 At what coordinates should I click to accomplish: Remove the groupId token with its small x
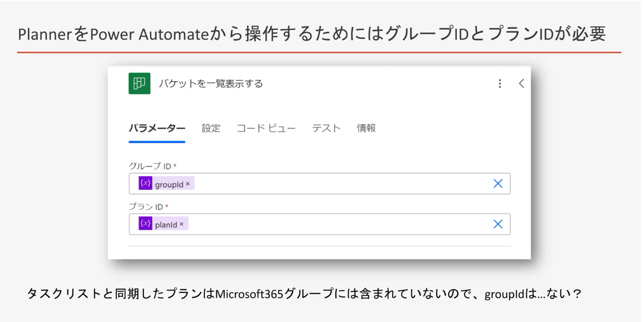[x=188, y=184]
